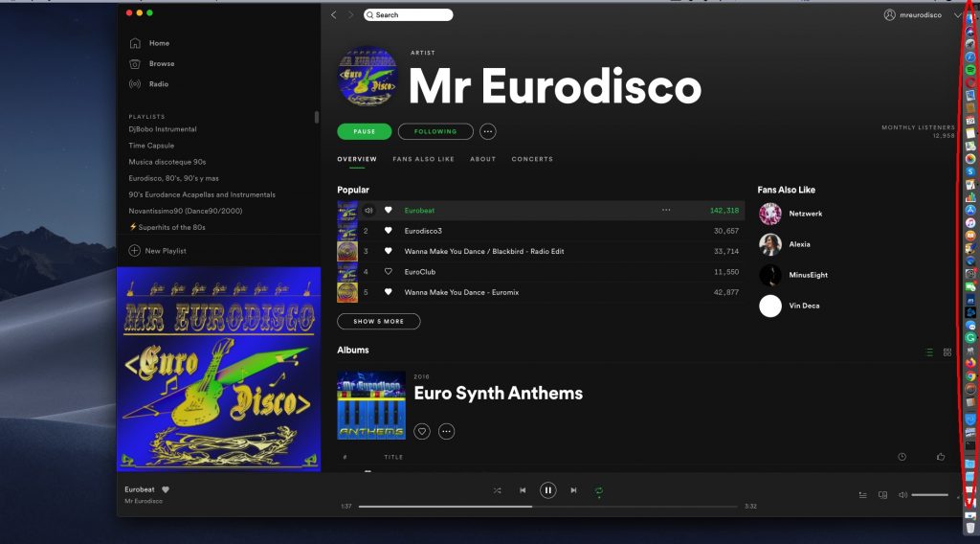Click the Euro Synth Anthems album title
This screenshot has height=544, width=980.
tap(499, 394)
